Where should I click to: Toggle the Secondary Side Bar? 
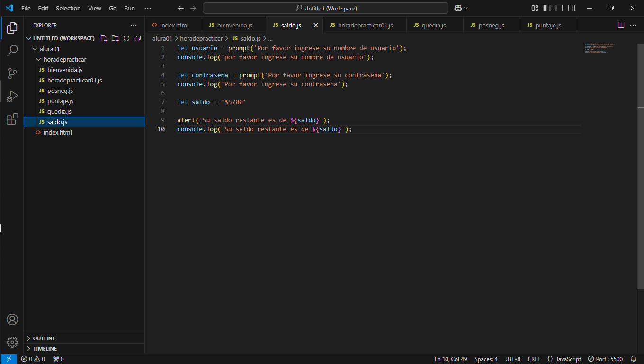(x=572, y=8)
